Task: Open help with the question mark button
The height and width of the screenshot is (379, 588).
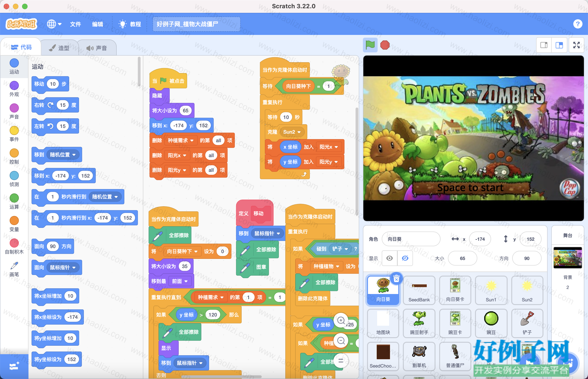Action: [x=578, y=24]
